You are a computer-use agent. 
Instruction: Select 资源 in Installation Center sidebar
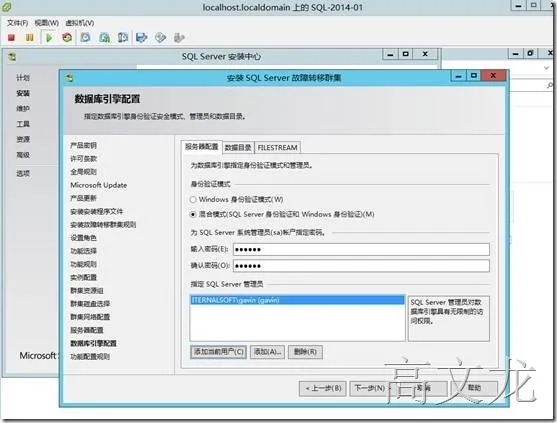point(23,139)
